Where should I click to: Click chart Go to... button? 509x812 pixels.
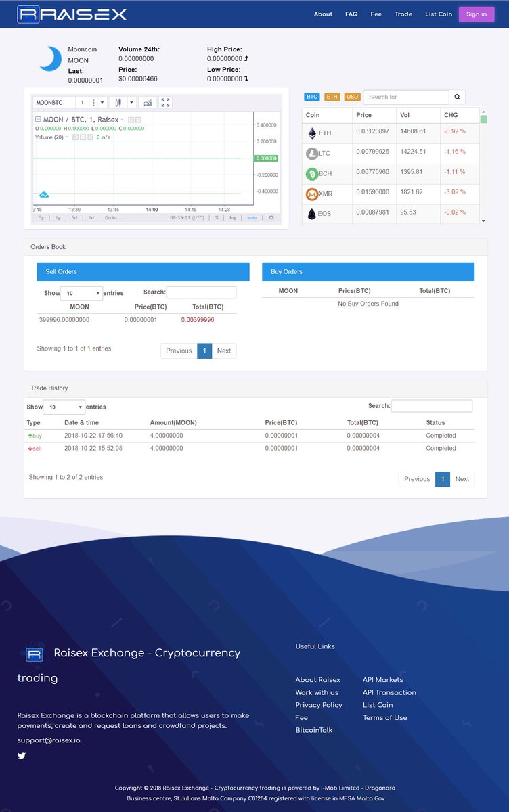point(113,217)
